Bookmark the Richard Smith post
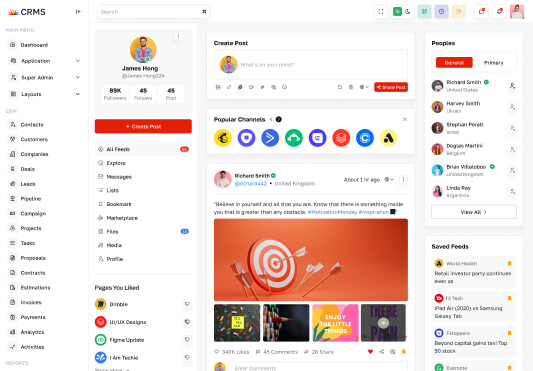The width and height of the screenshot is (533, 371). 403,352
